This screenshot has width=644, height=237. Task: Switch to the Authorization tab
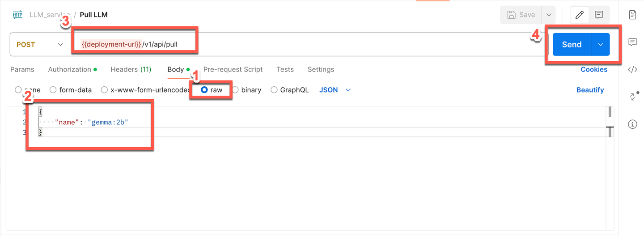point(72,69)
